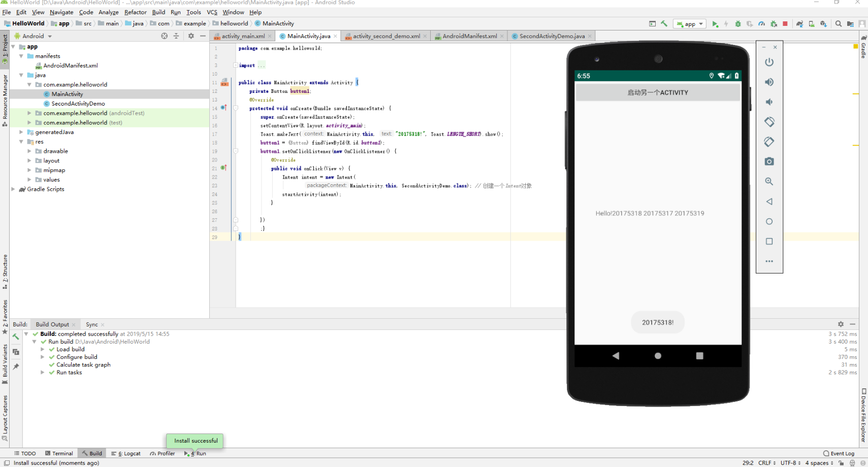868x467 pixels.
Task: Expand the mipmap folder
Action: pyautogui.click(x=29, y=171)
